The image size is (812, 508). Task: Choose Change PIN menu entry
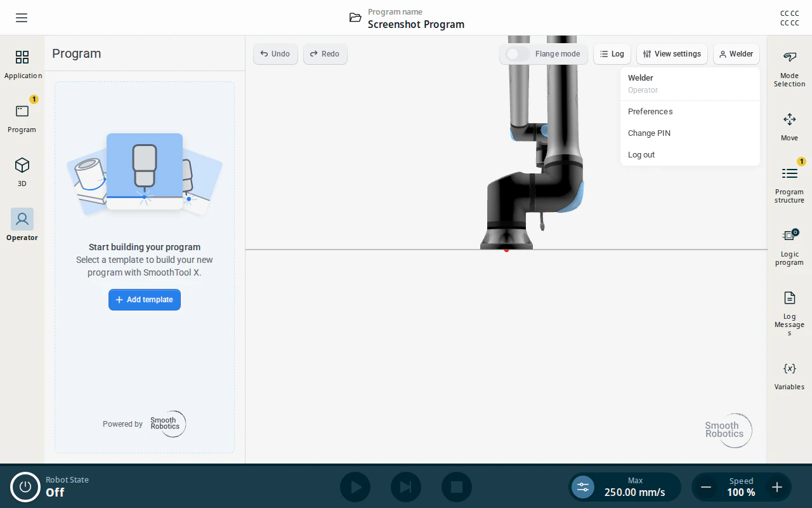[690, 133]
